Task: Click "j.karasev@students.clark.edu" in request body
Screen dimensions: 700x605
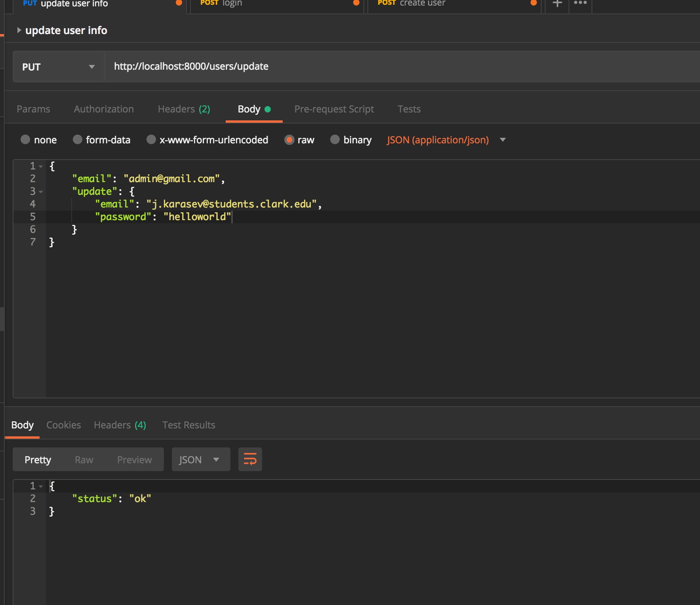Action: point(232,204)
